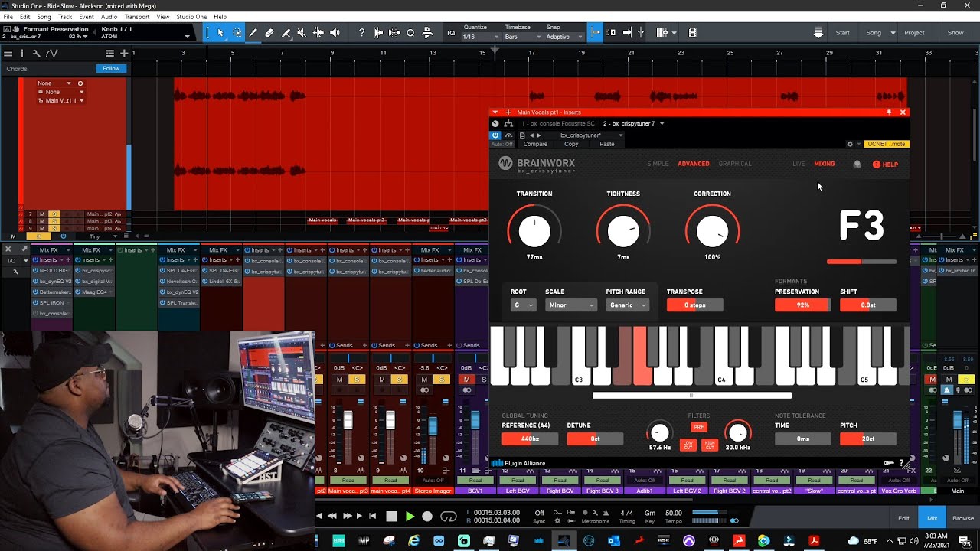Open the Chrome icon in the taskbar
This screenshot has width=980, height=551.
click(x=763, y=541)
